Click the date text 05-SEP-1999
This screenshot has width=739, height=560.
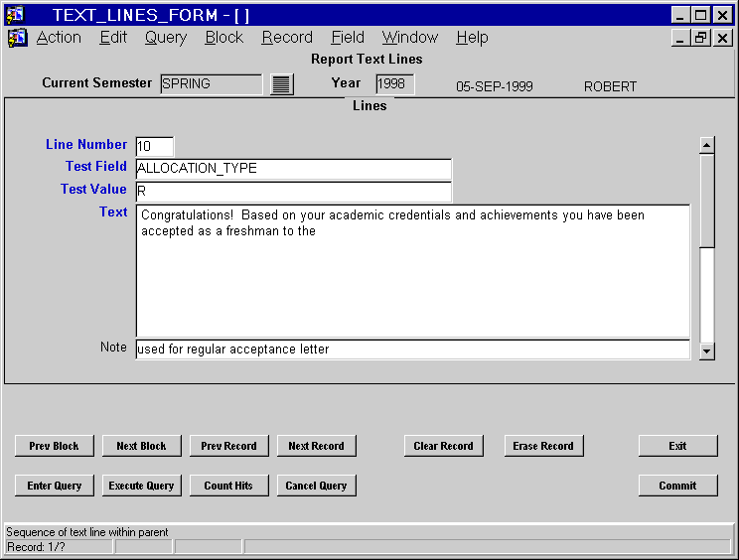(x=495, y=86)
